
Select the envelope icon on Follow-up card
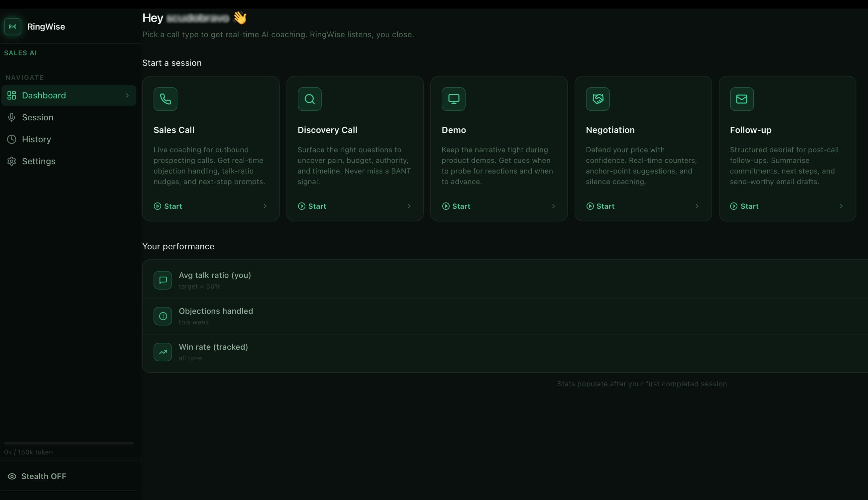(741, 99)
